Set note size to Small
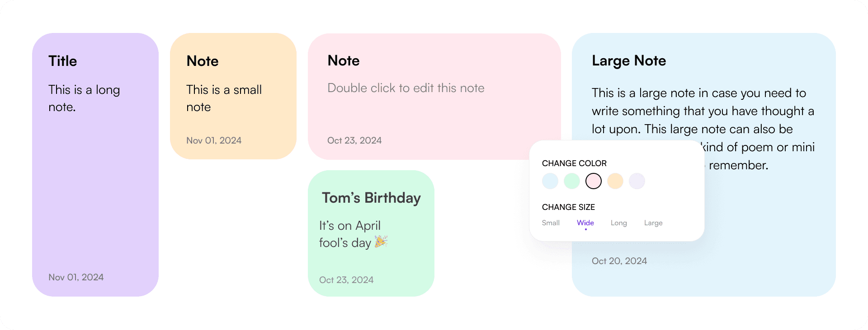Image resolution: width=868 pixels, height=330 pixels. pyautogui.click(x=551, y=223)
